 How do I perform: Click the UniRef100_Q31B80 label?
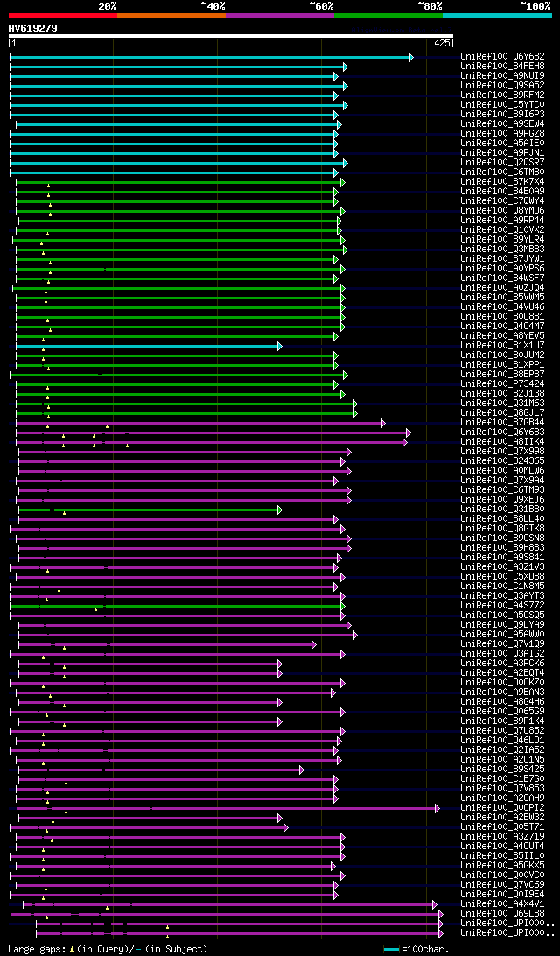coord(503,510)
